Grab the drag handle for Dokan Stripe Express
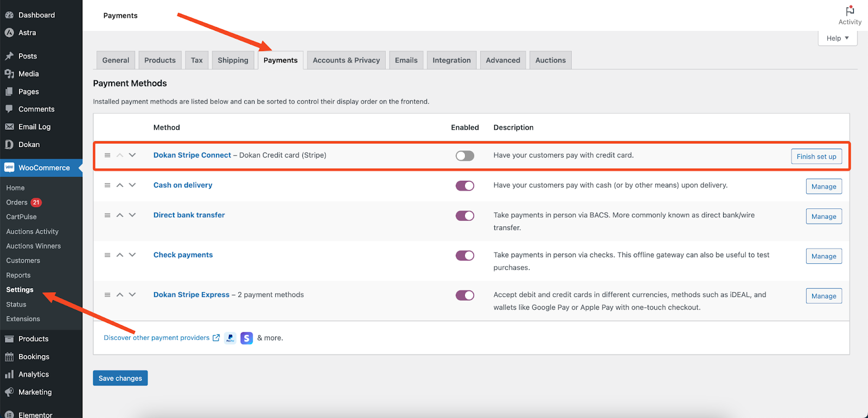The height and width of the screenshot is (418, 868). click(107, 295)
